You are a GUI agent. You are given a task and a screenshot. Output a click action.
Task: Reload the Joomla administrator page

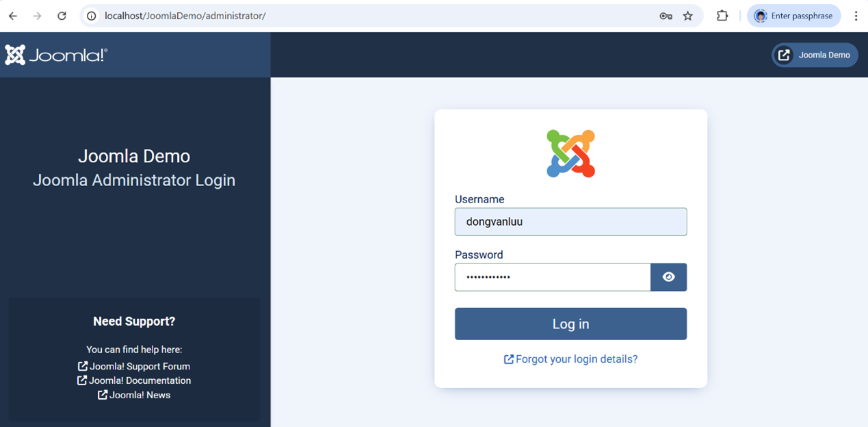(x=62, y=16)
